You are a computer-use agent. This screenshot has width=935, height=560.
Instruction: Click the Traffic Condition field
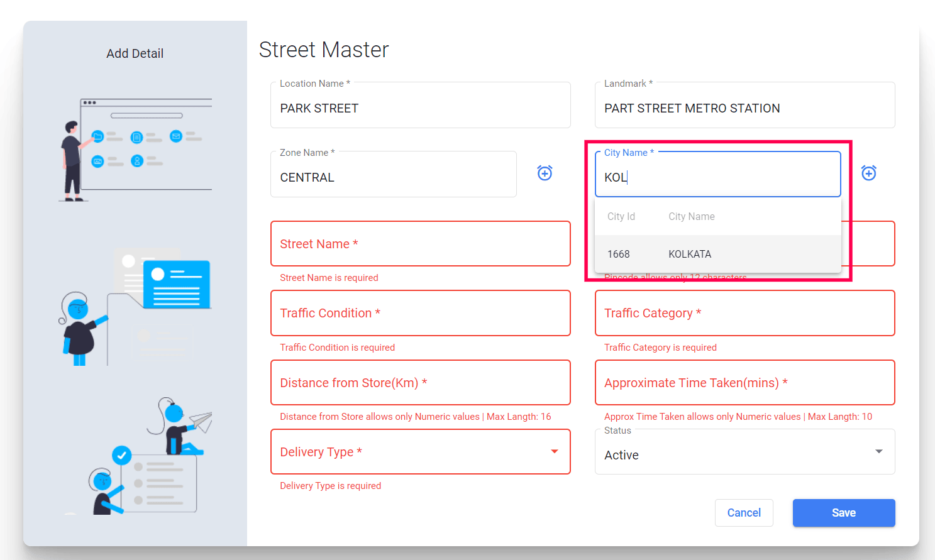click(420, 313)
